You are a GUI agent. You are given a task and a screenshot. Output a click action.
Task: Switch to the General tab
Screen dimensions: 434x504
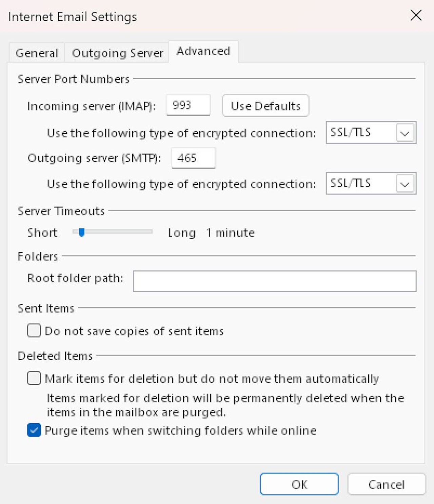pyautogui.click(x=37, y=53)
